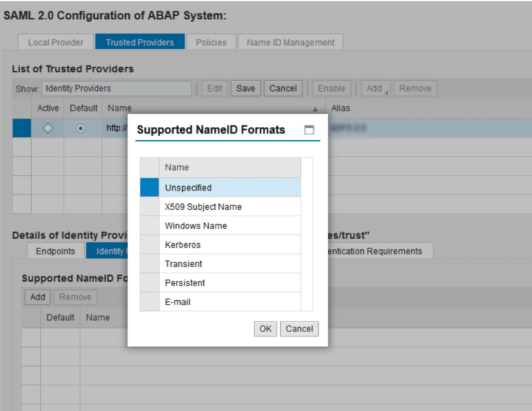This screenshot has height=411, width=532.
Task: Switch to the Local Provider tab
Action: click(55, 42)
